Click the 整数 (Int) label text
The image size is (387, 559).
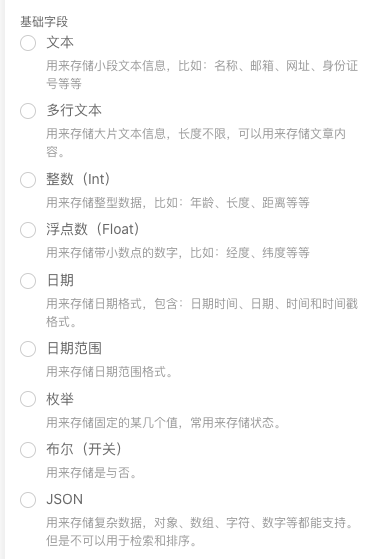tap(78, 179)
